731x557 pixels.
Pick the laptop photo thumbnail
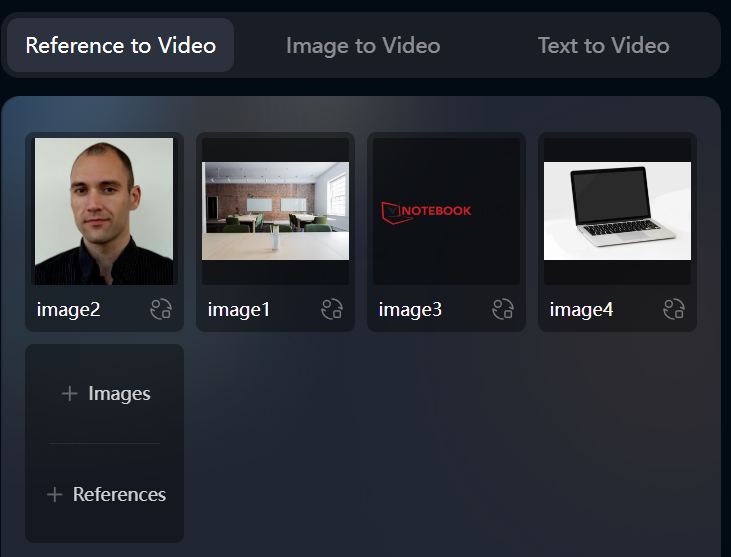(617, 211)
